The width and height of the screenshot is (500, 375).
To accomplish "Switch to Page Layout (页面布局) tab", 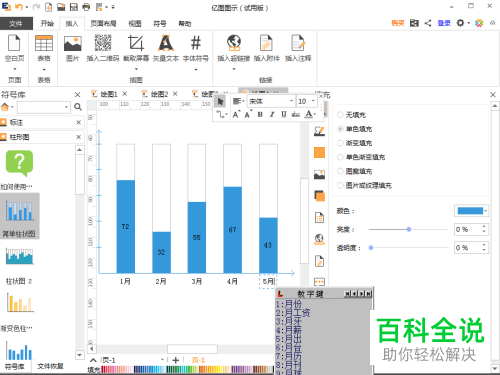I will (x=103, y=23).
